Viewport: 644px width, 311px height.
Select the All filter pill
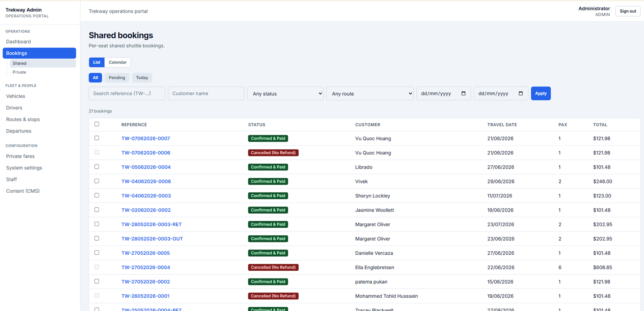point(95,78)
